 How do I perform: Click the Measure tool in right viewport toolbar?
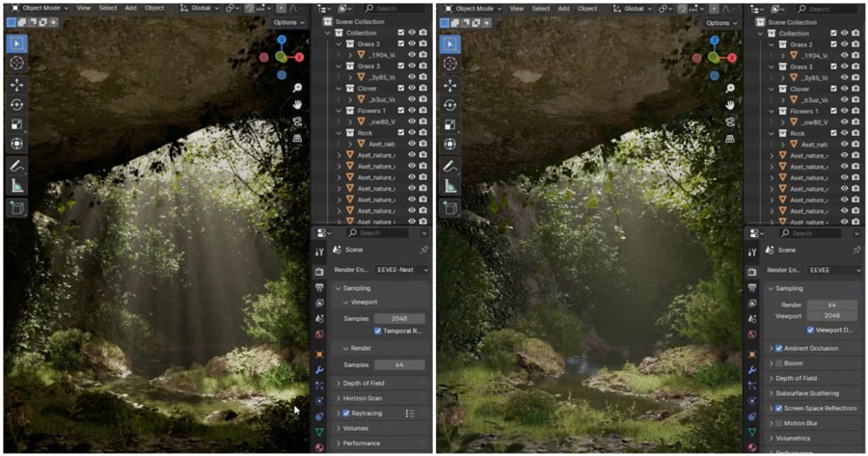point(450,186)
